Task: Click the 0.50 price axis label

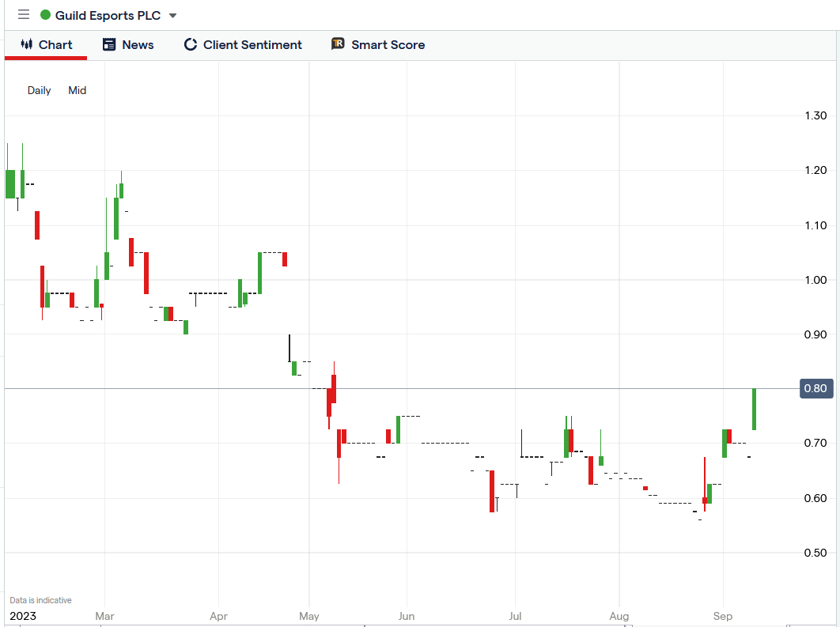Action: [815, 553]
